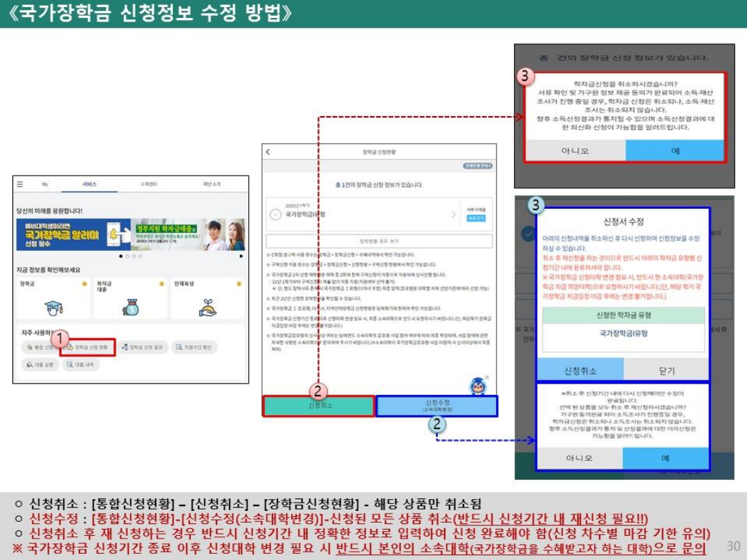Select the second banner carousel dot
Screen dimensions: 747x560
[127, 256]
